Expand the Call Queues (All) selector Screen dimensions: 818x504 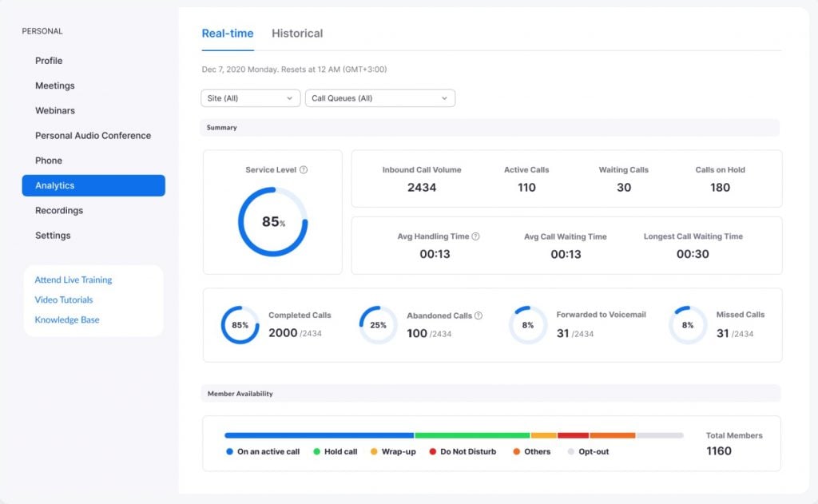380,97
